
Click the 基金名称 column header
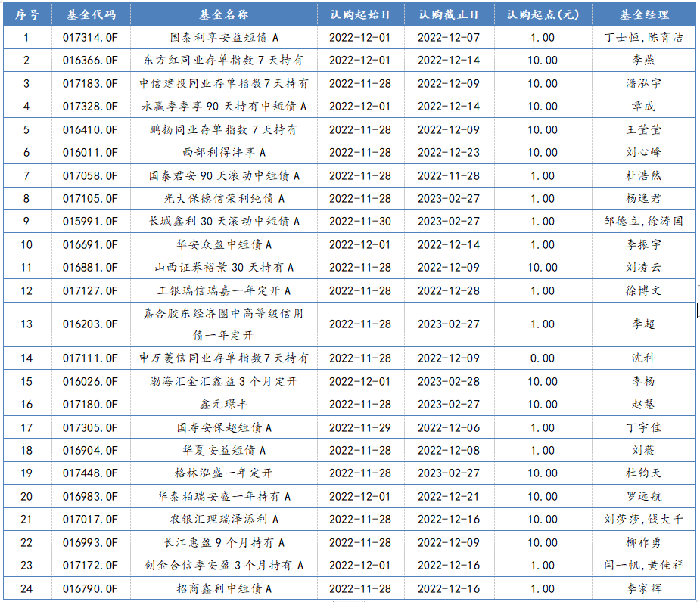tap(224, 14)
